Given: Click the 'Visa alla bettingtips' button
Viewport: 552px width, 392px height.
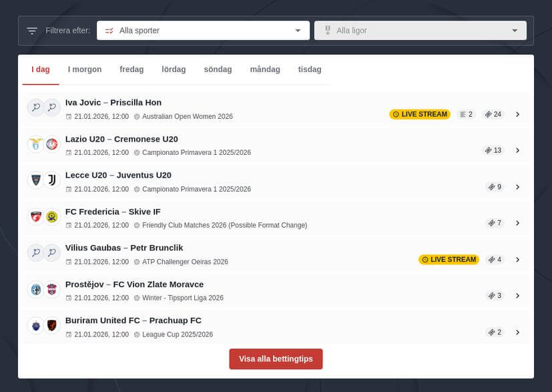Looking at the screenshot, I should pyautogui.click(x=276, y=359).
